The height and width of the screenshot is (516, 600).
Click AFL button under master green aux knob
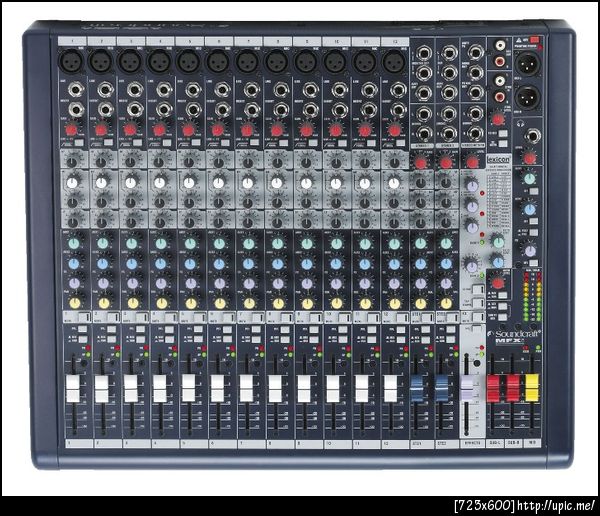pos(533,191)
